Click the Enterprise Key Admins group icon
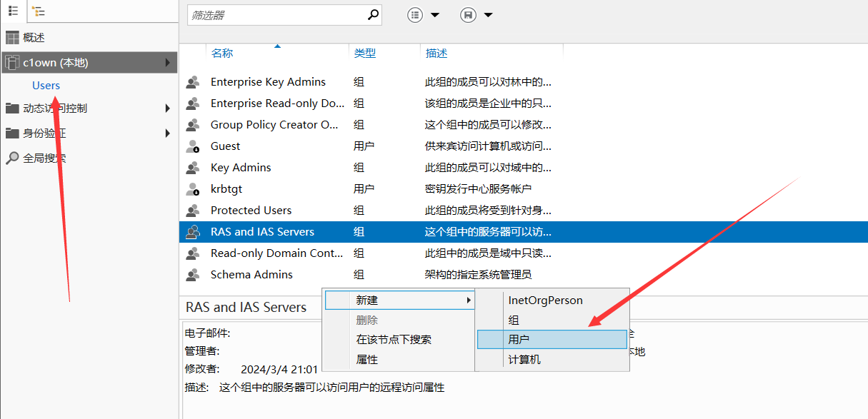The height and width of the screenshot is (419, 868). pos(192,82)
